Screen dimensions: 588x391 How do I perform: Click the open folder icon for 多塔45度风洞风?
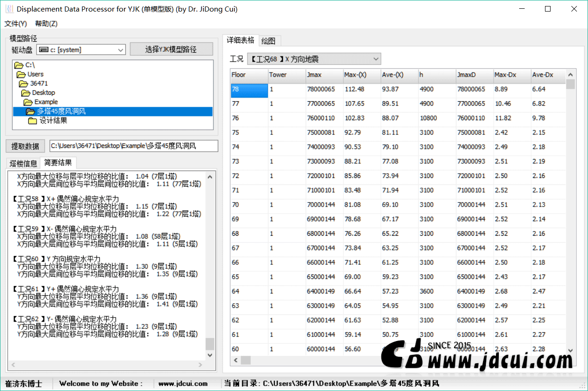tap(30, 111)
